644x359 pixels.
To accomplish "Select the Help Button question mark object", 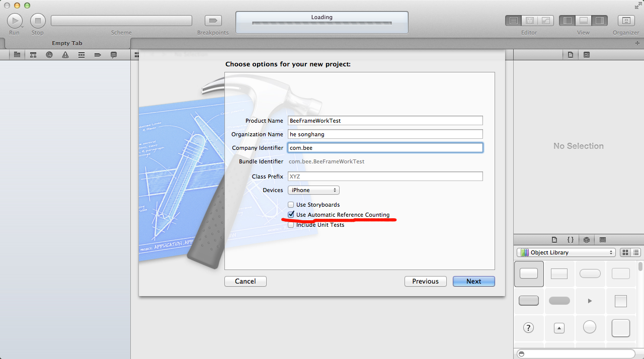I will (x=529, y=328).
